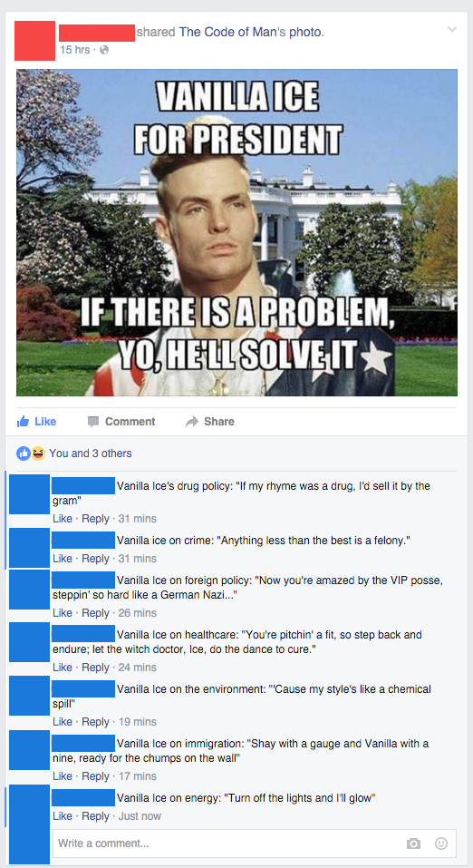Open the Vanilla Ice for President image
Viewport: 473px width, 868px height.
pos(236,232)
